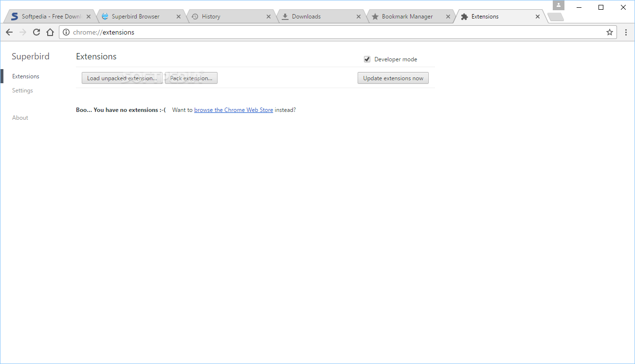Close the Superbird Browser tab
635x364 pixels.
click(x=179, y=17)
